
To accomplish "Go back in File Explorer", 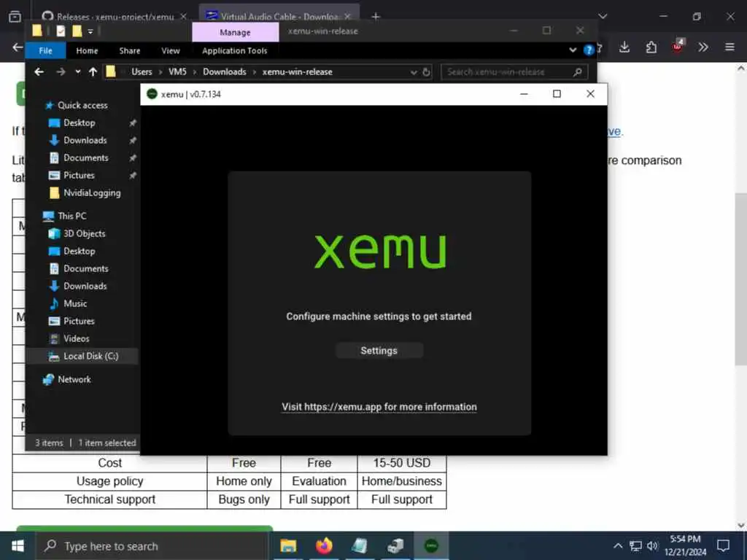I will 39,72.
